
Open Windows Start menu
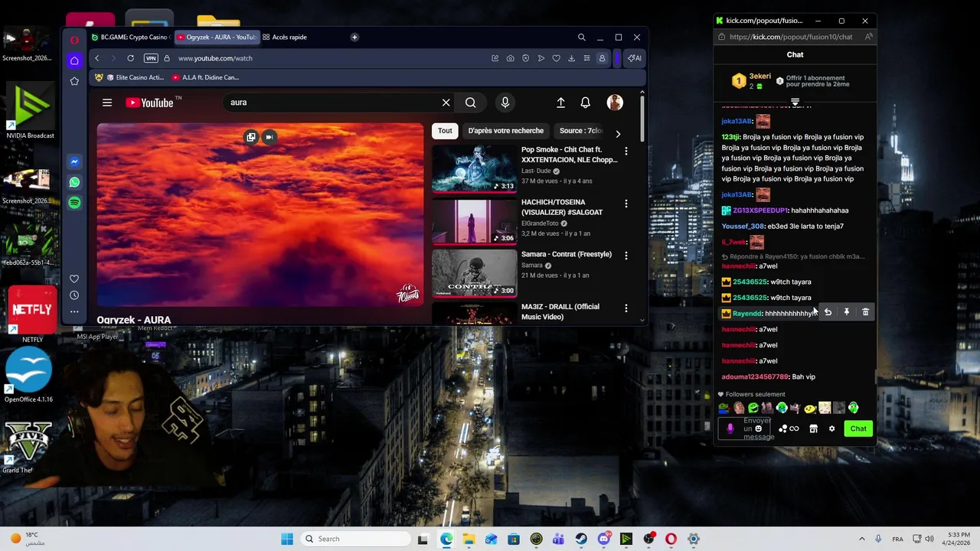coord(287,539)
